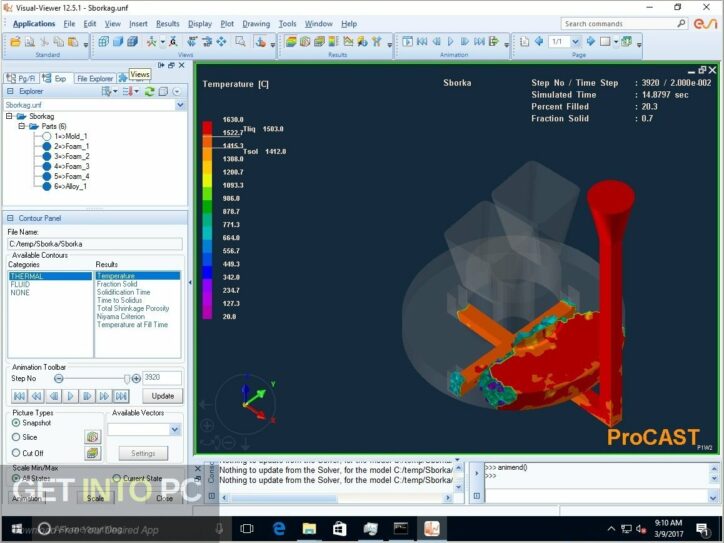Open the Results menu

tap(168, 24)
